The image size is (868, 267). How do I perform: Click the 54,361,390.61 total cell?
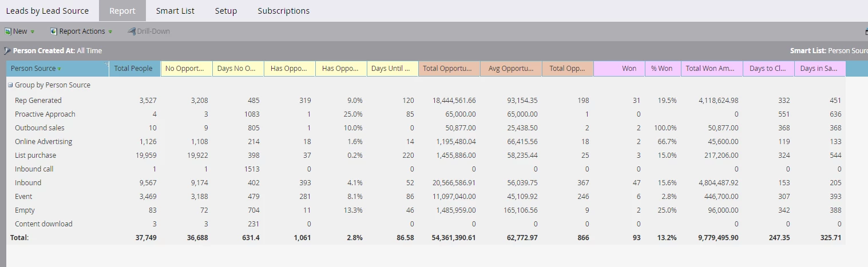pos(454,238)
